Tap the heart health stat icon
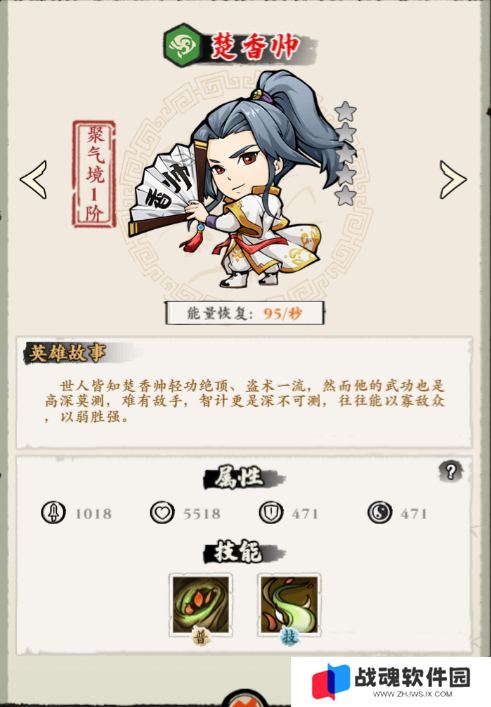Screen dimensions: 491x707 pyautogui.click(x=162, y=513)
